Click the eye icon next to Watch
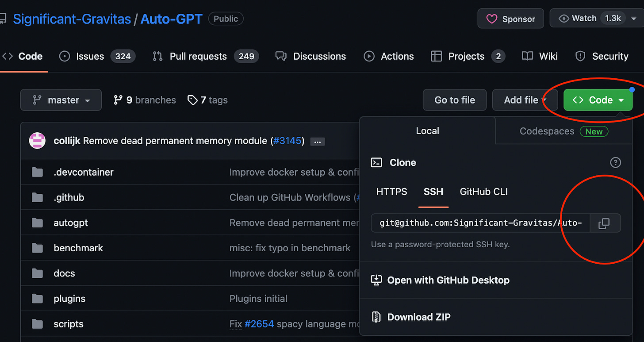The width and height of the screenshot is (644, 342). coord(564,18)
